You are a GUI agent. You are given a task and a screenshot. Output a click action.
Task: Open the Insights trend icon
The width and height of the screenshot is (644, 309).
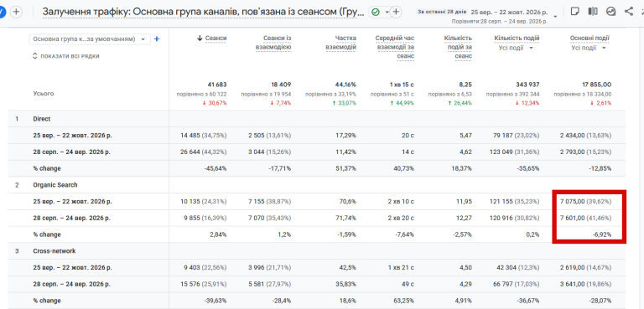(x=610, y=12)
